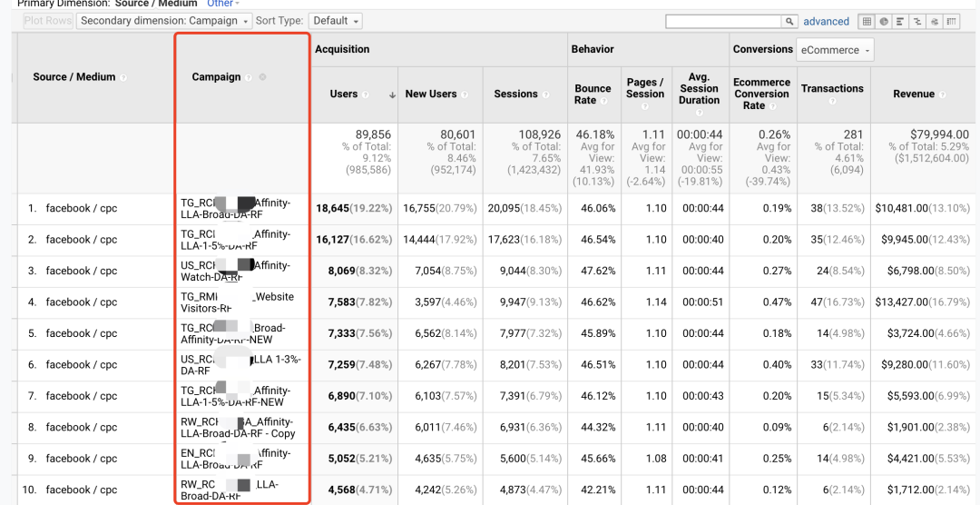Click campaign Affinity-Watch-DA-RF in row 3
This screenshot has height=505, width=980.
[x=235, y=271]
